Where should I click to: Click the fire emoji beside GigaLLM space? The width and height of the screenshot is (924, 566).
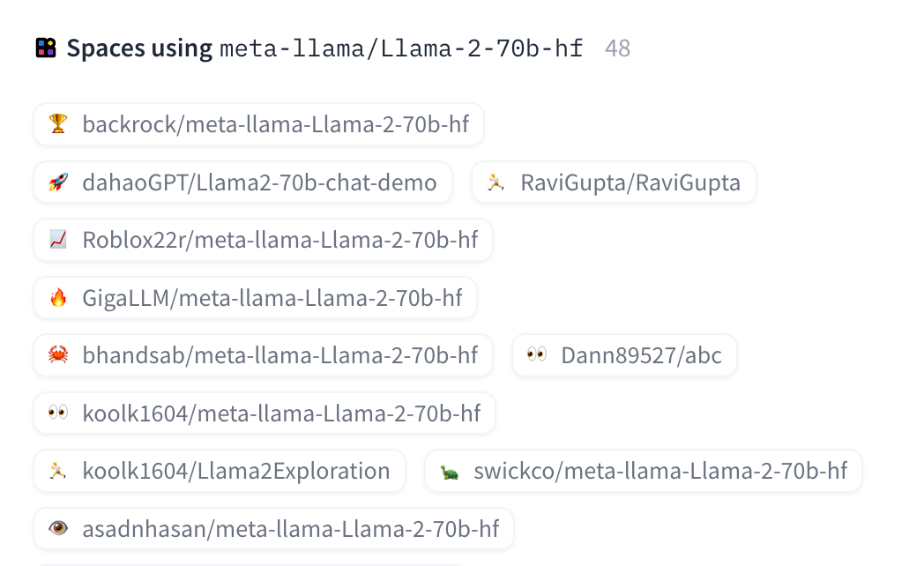(58, 298)
